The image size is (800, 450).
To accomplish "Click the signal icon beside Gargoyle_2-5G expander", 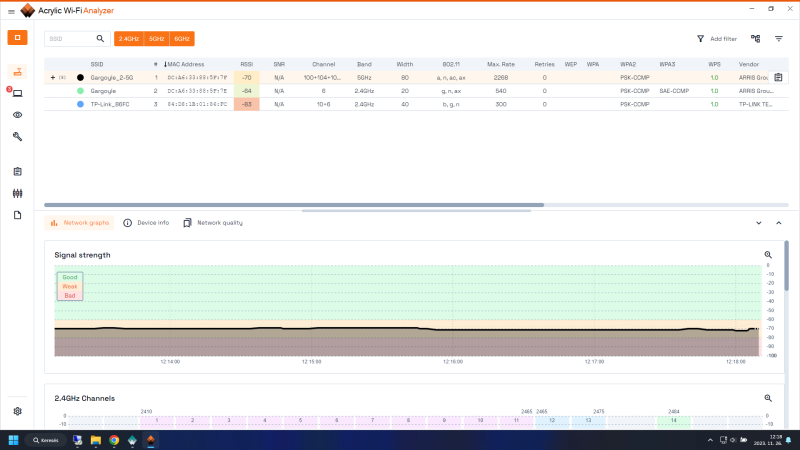I will tap(62, 78).
